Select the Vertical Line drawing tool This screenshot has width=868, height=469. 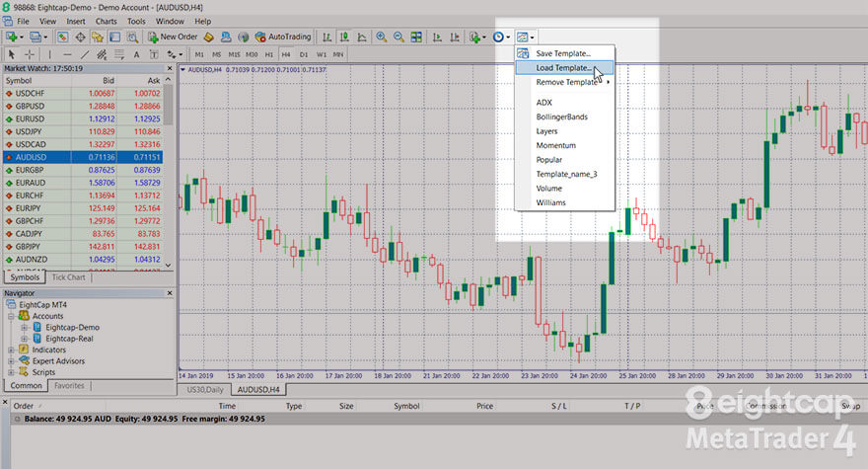point(50,54)
